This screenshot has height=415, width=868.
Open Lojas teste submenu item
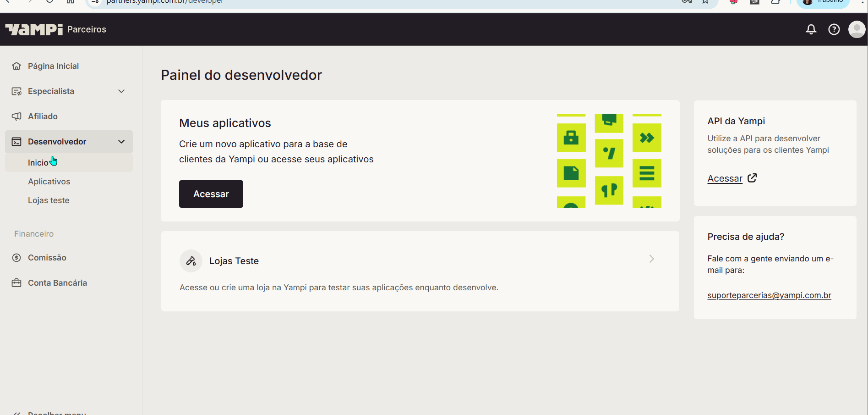tap(49, 200)
